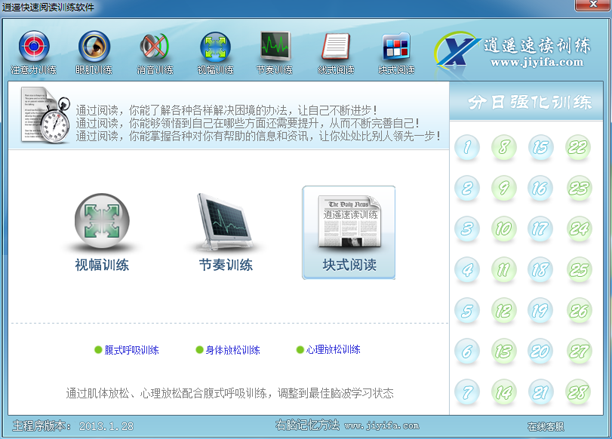Open the 腹式呼吸训练 link

tap(131, 350)
